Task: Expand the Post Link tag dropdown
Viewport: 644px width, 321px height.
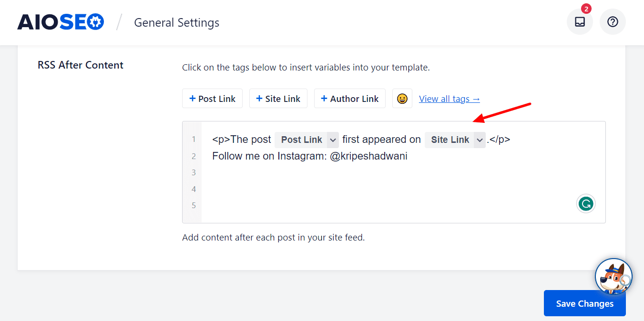Action: click(x=333, y=140)
